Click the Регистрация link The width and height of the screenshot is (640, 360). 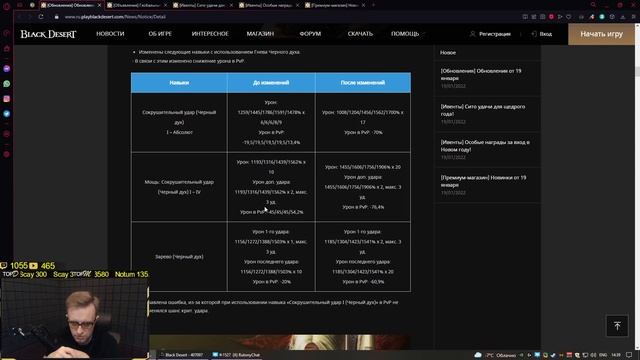click(x=490, y=34)
